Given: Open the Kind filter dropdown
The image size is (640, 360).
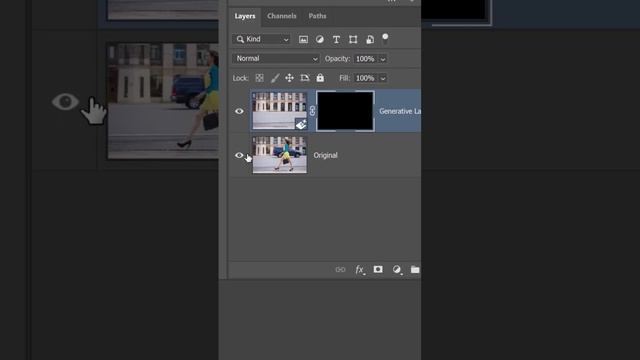Looking at the screenshot, I should [x=262, y=39].
